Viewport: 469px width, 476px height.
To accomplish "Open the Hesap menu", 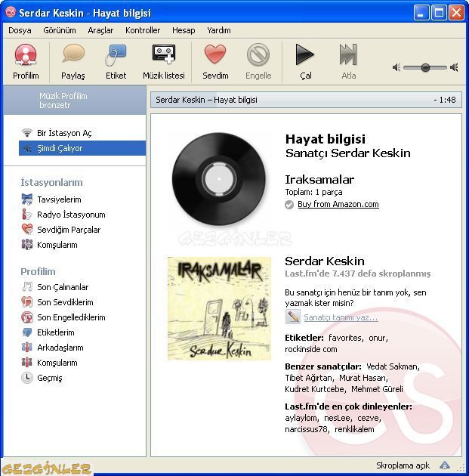I will coord(184,30).
